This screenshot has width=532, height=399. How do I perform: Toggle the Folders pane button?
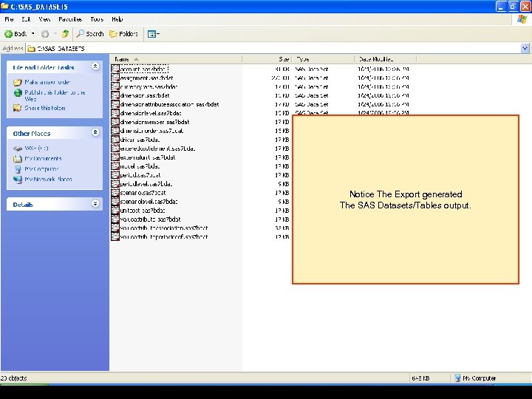click(123, 33)
